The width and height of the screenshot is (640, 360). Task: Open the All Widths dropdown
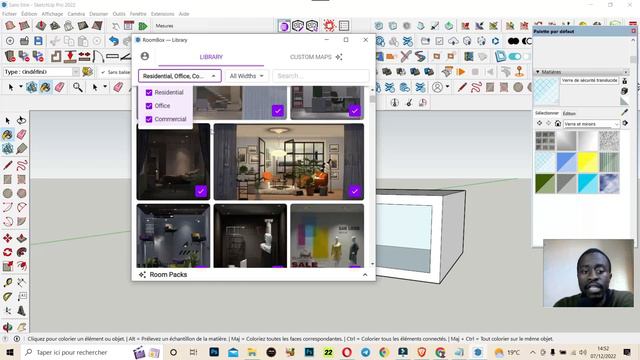[x=247, y=76]
